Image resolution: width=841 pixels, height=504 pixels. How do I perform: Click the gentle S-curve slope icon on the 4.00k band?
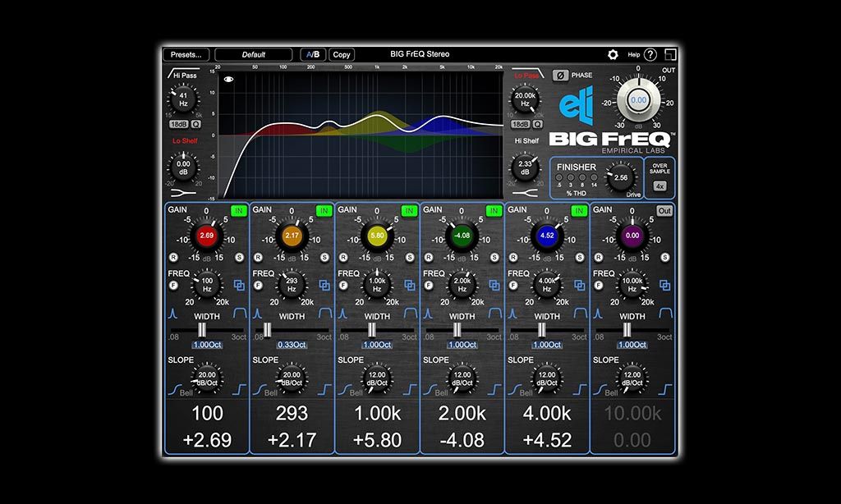514,390
